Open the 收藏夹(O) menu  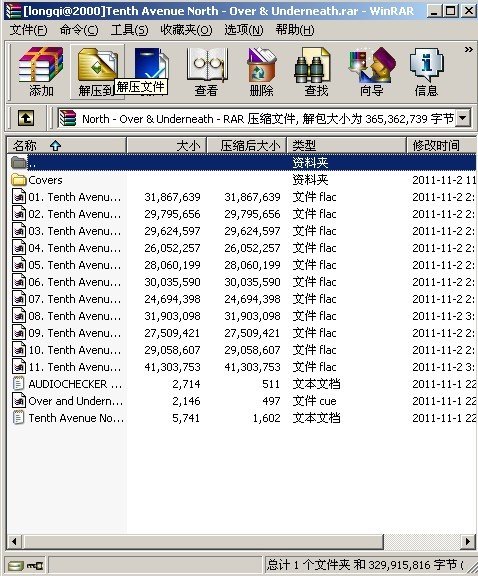coord(186,30)
